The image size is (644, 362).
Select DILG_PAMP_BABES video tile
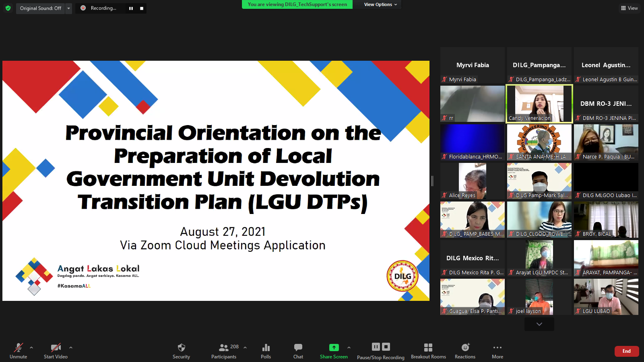pos(473,220)
